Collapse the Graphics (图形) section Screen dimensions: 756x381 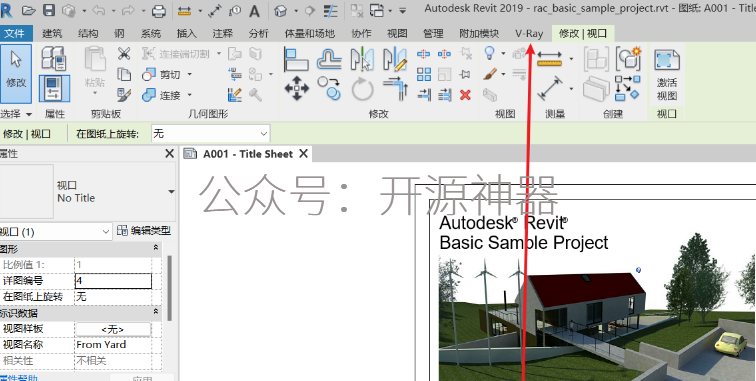tap(156, 248)
